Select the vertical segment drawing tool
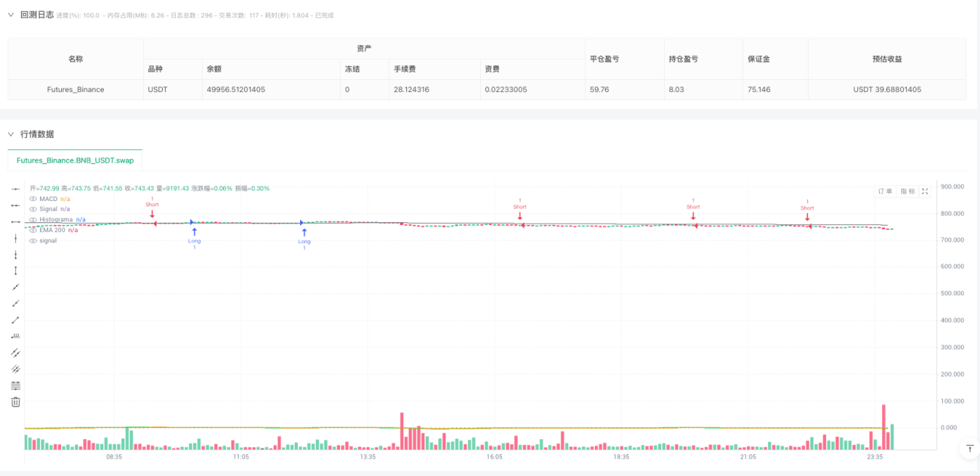 click(x=15, y=270)
